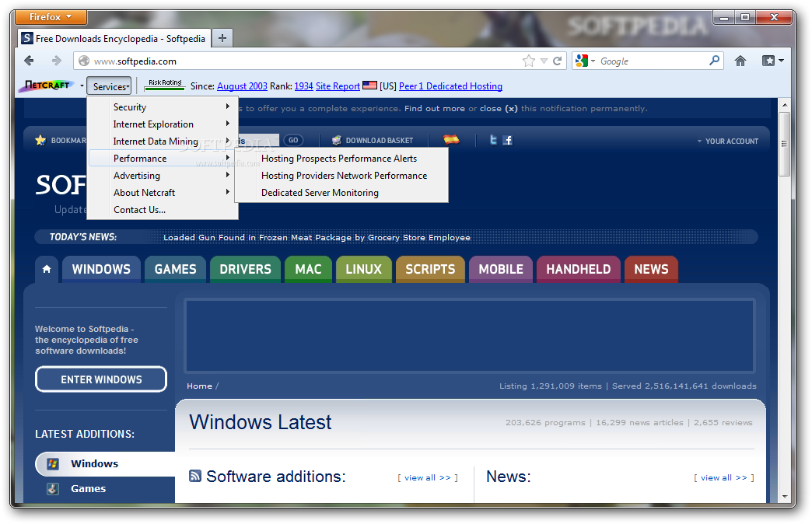812x524 pixels.
Task: Click the Spanish flag language icon
Action: [451, 139]
